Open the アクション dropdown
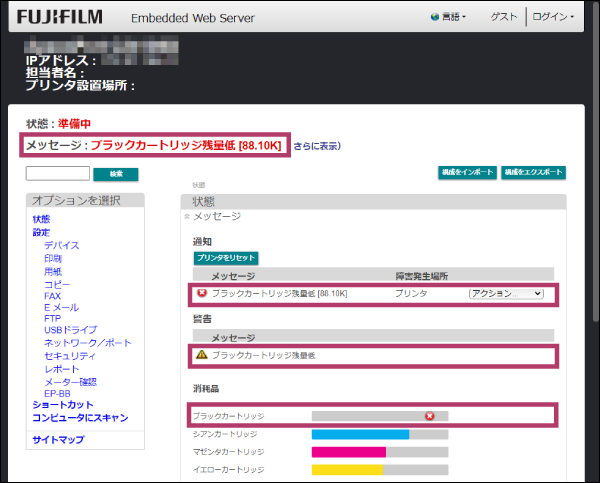This screenshot has height=483, width=600. tap(506, 294)
